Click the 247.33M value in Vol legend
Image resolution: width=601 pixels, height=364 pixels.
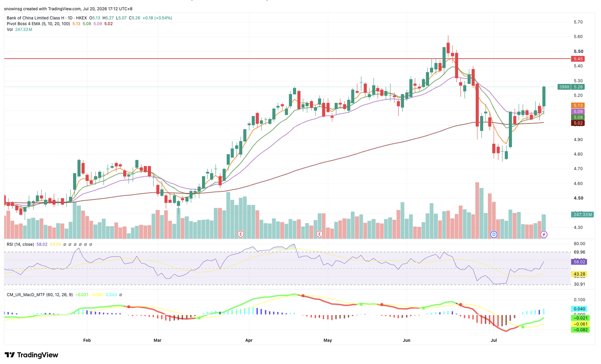coord(24,30)
